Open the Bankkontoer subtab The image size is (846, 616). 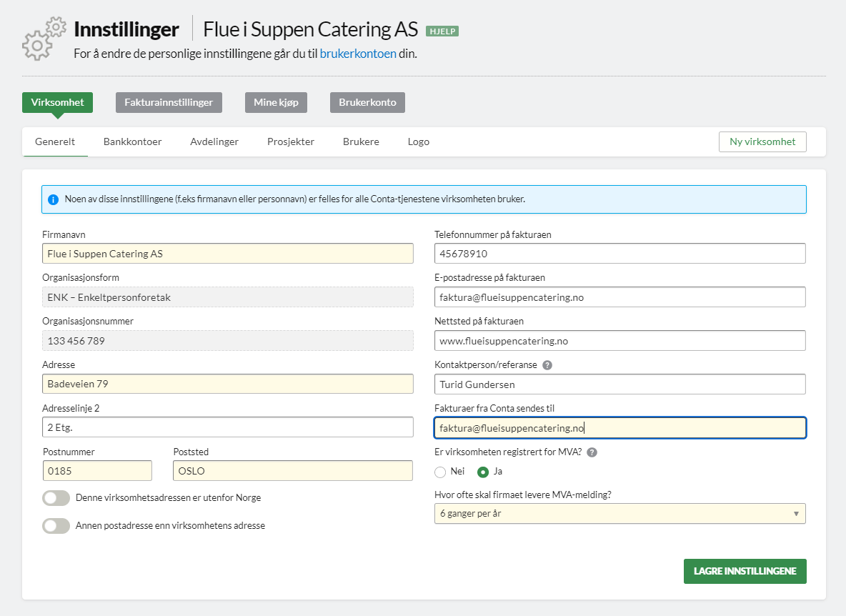pyautogui.click(x=133, y=142)
